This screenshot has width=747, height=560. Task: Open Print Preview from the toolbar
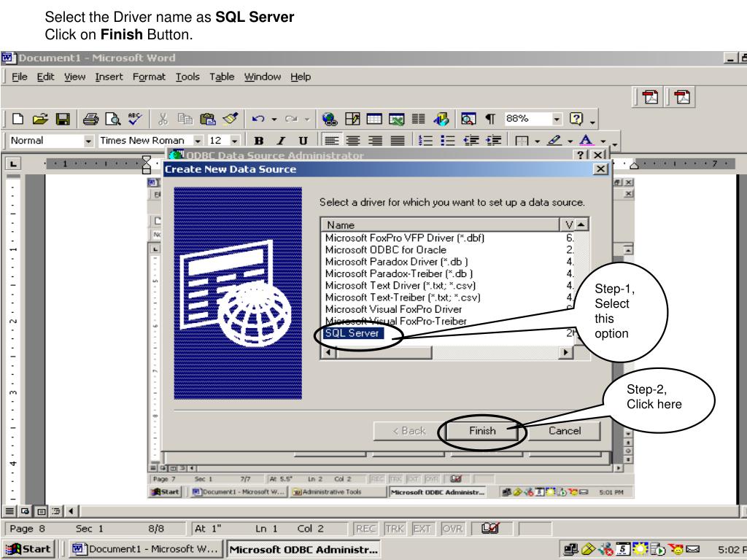[113, 119]
